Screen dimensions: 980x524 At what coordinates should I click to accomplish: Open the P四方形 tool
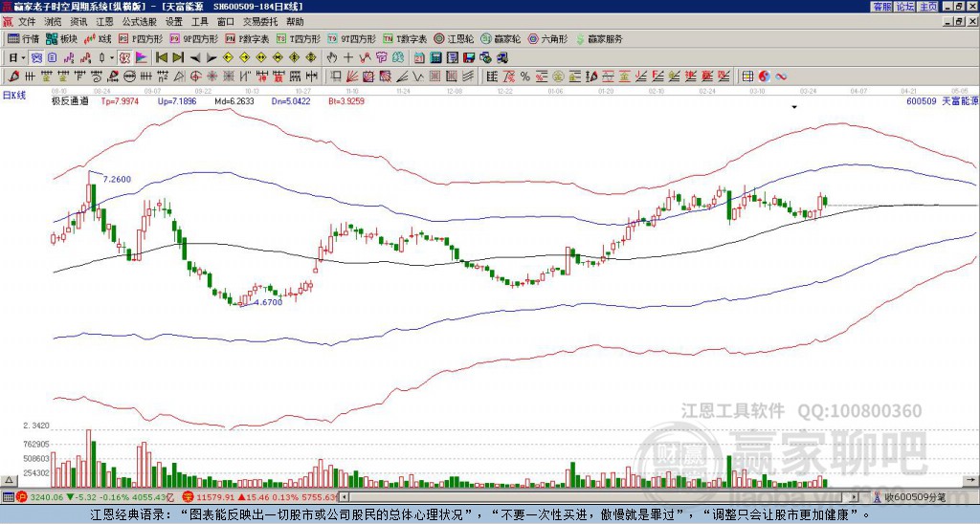141,38
